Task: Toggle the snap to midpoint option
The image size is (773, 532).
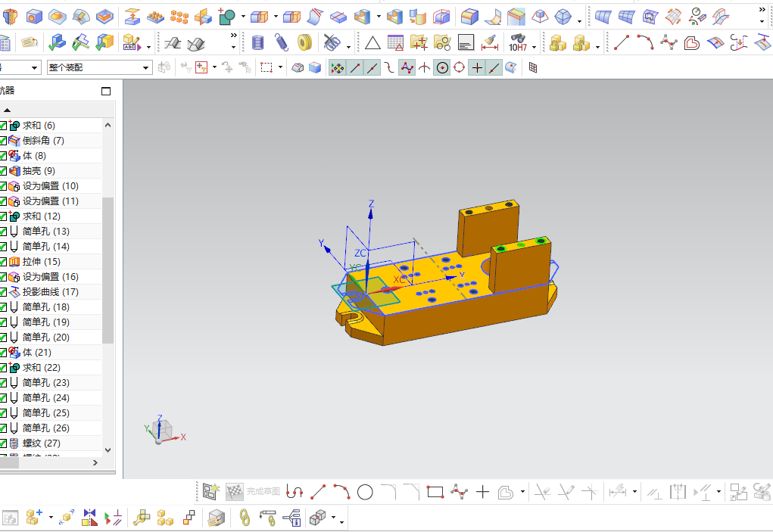Action: (x=372, y=68)
